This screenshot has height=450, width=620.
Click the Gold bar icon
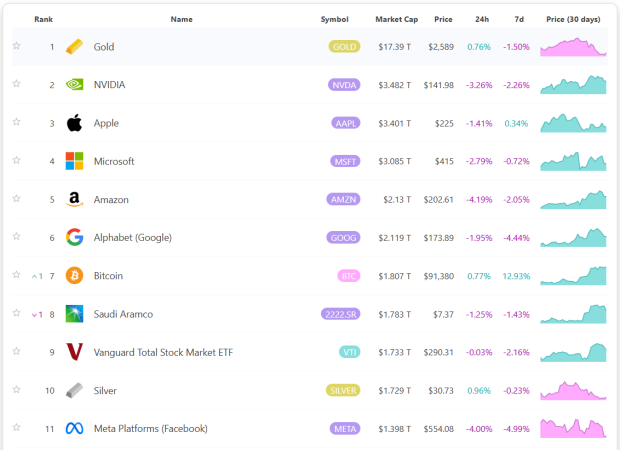tap(74, 47)
